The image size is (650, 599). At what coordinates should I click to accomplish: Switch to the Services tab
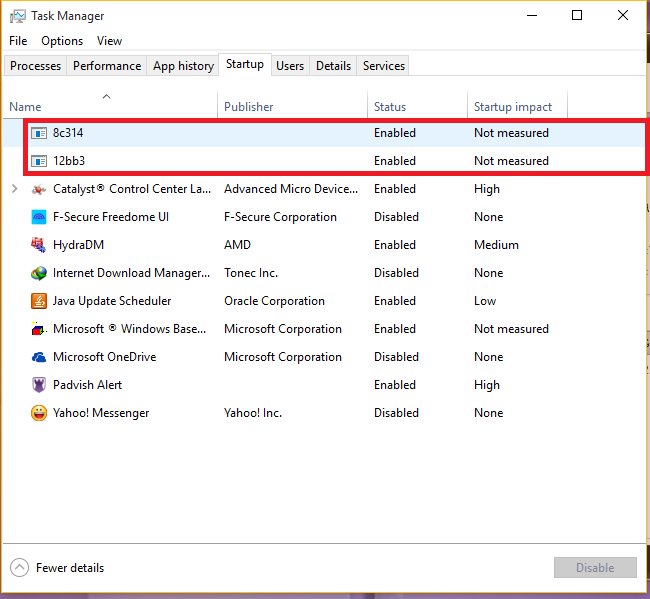click(x=384, y=66)
